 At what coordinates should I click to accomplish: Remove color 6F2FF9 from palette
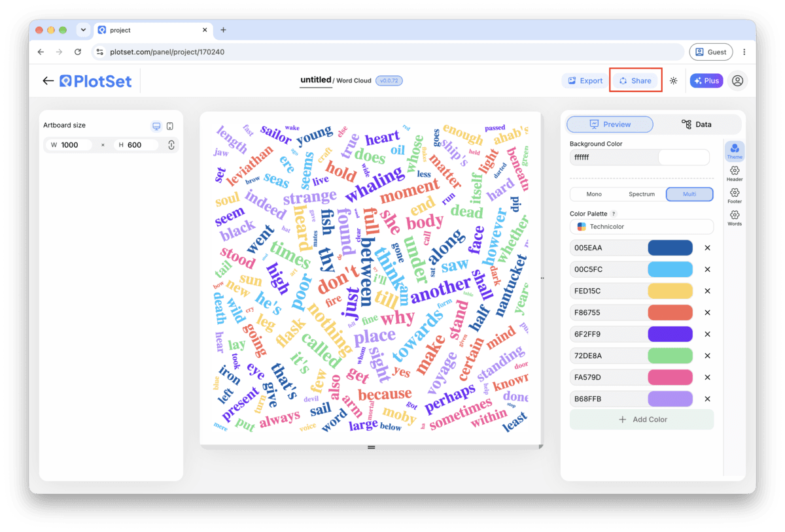(707, 335)
